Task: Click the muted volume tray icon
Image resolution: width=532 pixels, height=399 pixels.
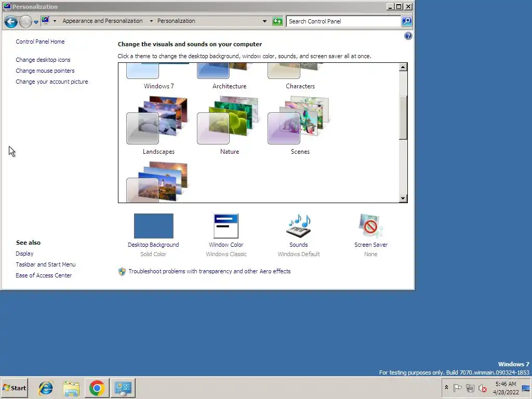Action: click(x=483, y=388)
